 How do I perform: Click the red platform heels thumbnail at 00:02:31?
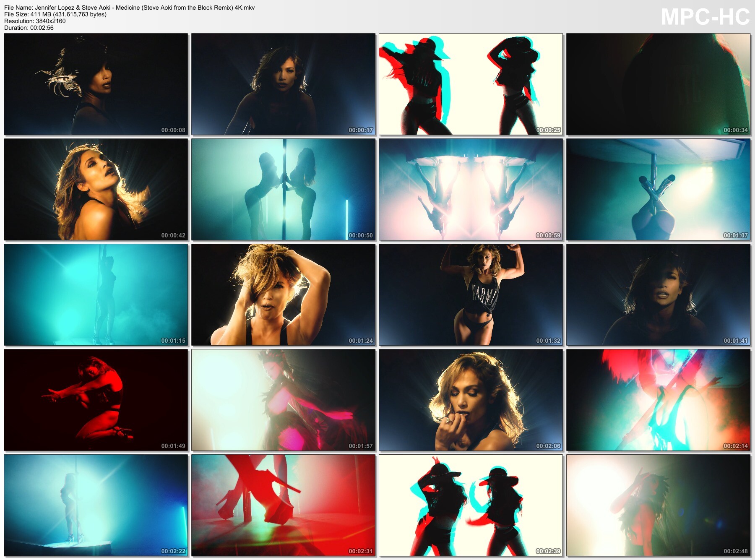coord(284,505)
